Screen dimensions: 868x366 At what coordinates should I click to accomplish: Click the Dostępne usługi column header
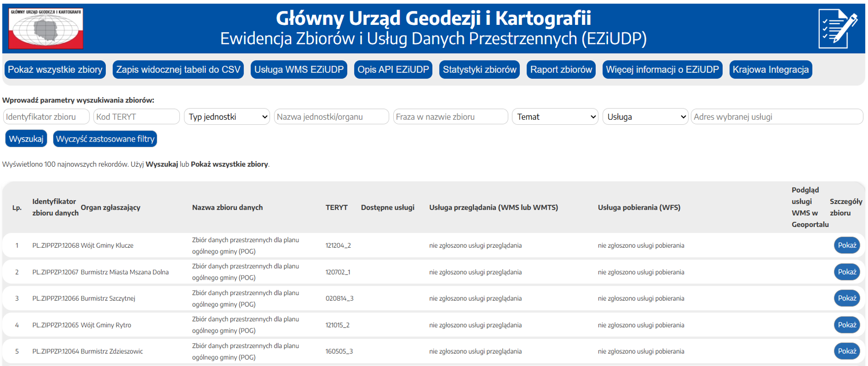coord(387,207)
